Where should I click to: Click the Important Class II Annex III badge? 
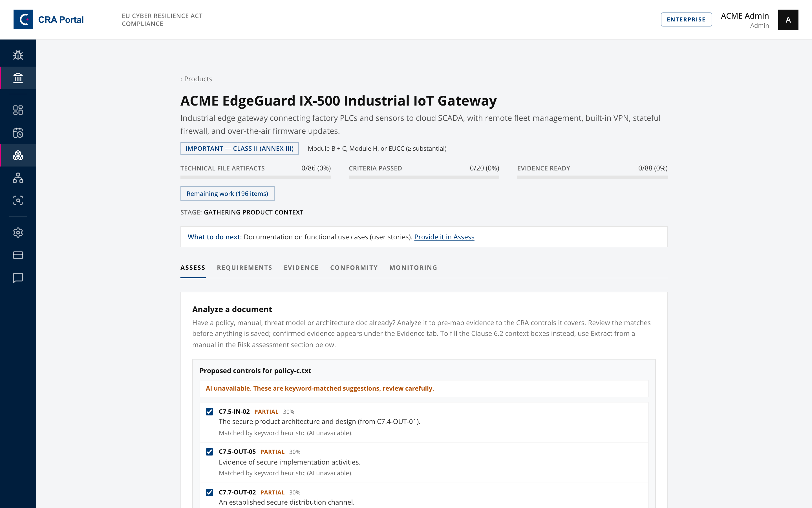click(240, 148)
